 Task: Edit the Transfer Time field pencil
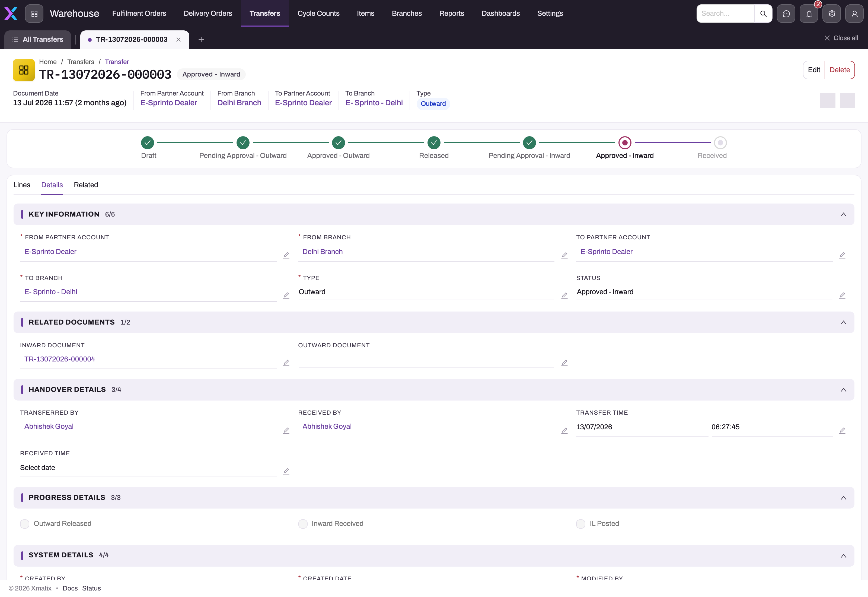click(842, 431)
